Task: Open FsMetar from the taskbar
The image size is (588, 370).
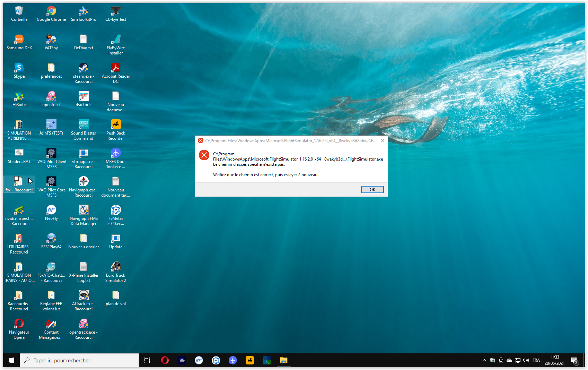Action: tap(216, 360)
